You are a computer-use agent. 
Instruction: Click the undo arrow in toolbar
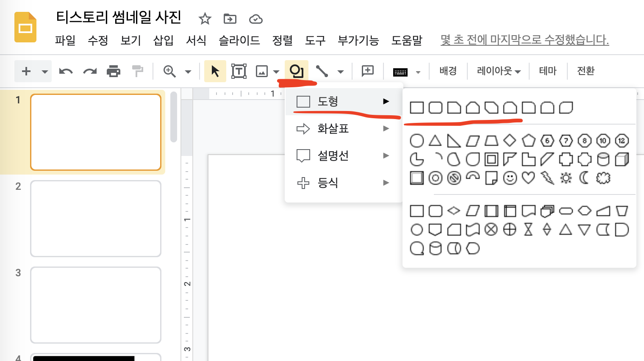(66, 71)
